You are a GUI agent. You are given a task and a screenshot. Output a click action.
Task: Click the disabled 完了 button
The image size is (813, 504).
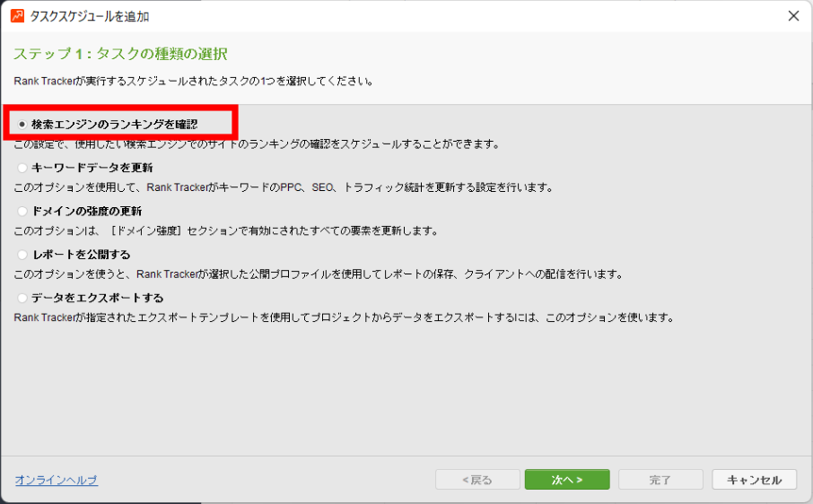tap(660, 480)
